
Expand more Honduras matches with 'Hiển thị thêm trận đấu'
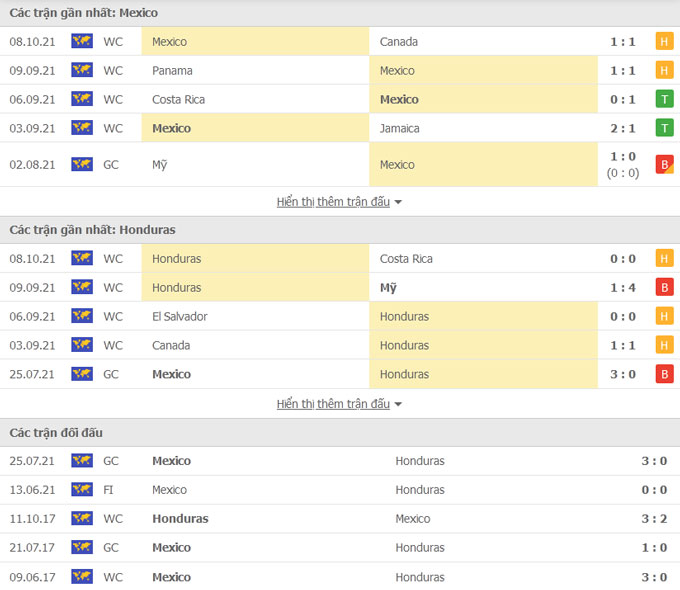click(333, 405)
